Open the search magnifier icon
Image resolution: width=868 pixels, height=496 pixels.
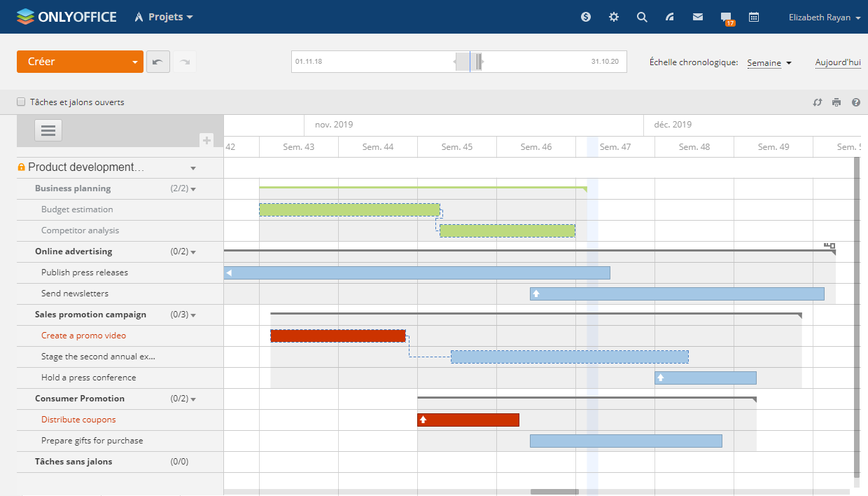[642, 17]
